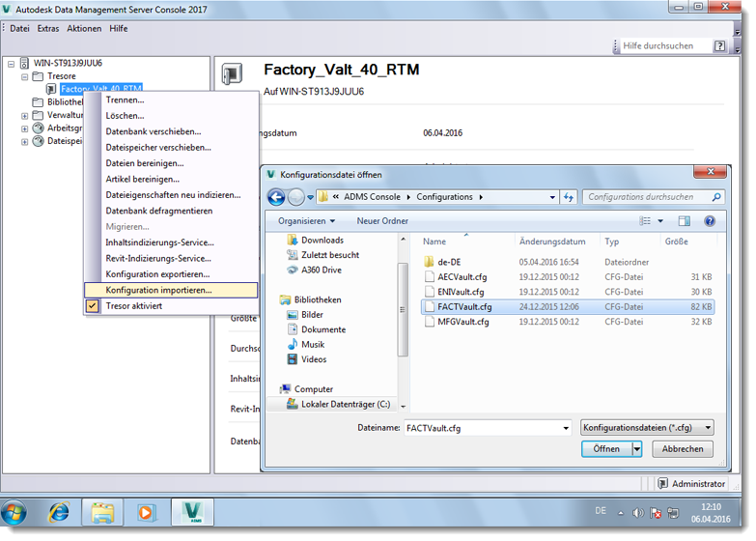Click the vault icon beside Factory_Valt_40_RTM heading
The height and width of the screenshot is (541, 756).
(232, 74)
